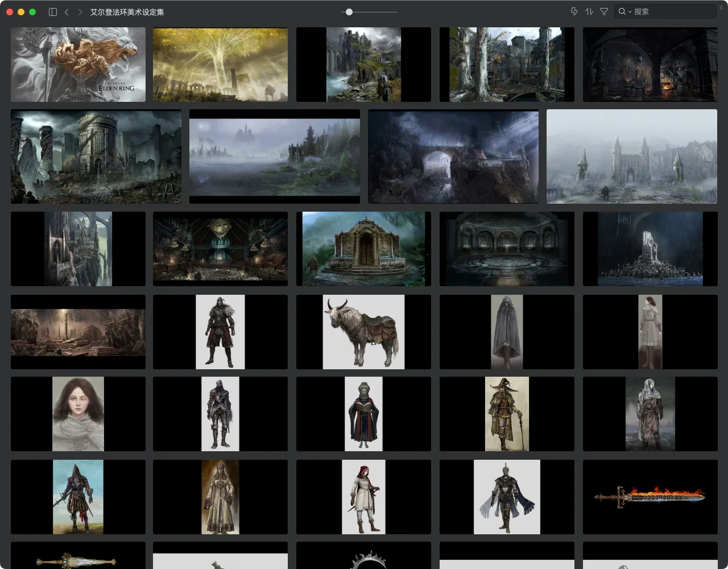Open the white throne on dark mound thumbnail
This screenshot has height=569, width=728.
pyautogui.click(x=650, y=249)
